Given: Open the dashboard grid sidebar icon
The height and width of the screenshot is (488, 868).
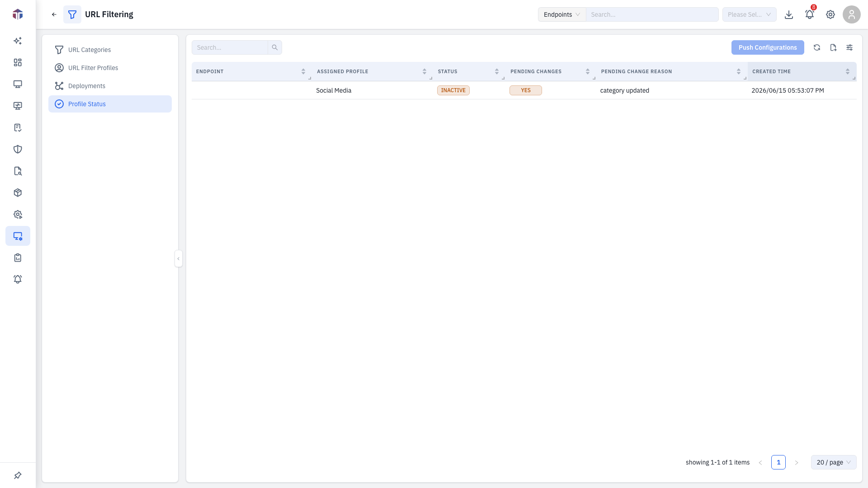Looking at the screenshot, I should tap(18, 62).
